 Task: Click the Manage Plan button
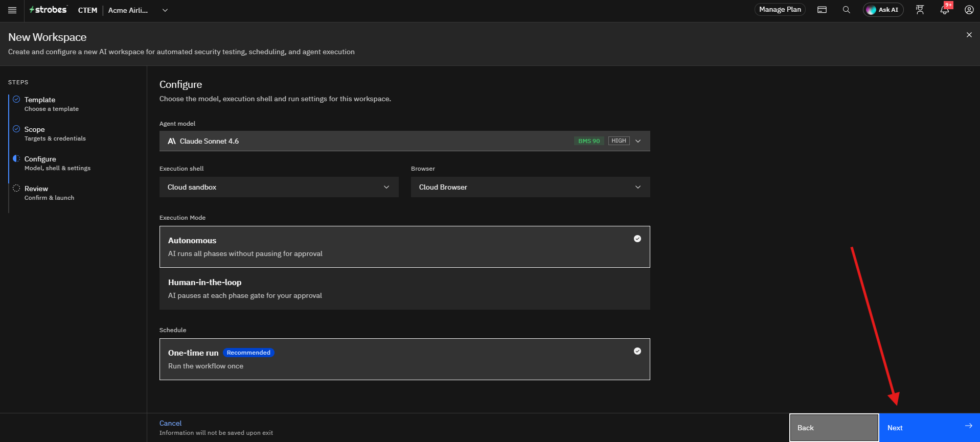(780, 9)
